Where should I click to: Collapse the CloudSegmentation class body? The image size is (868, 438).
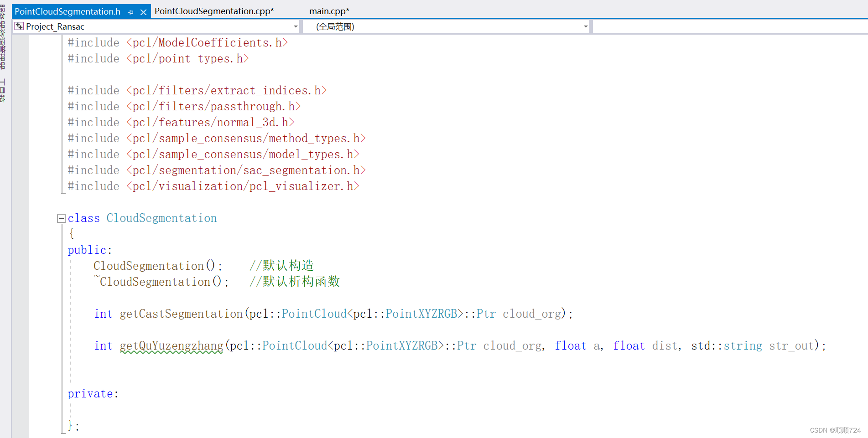coord(61,218)
